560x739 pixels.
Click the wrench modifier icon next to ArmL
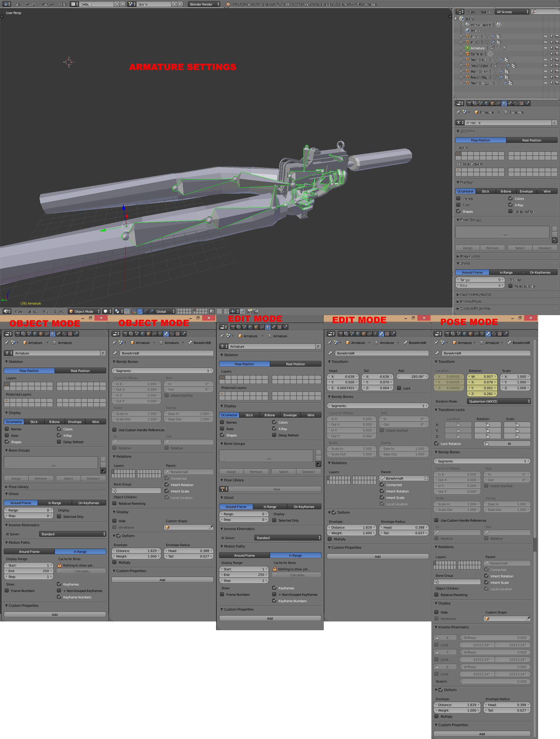pyautogui.click(x=493, y=36)
